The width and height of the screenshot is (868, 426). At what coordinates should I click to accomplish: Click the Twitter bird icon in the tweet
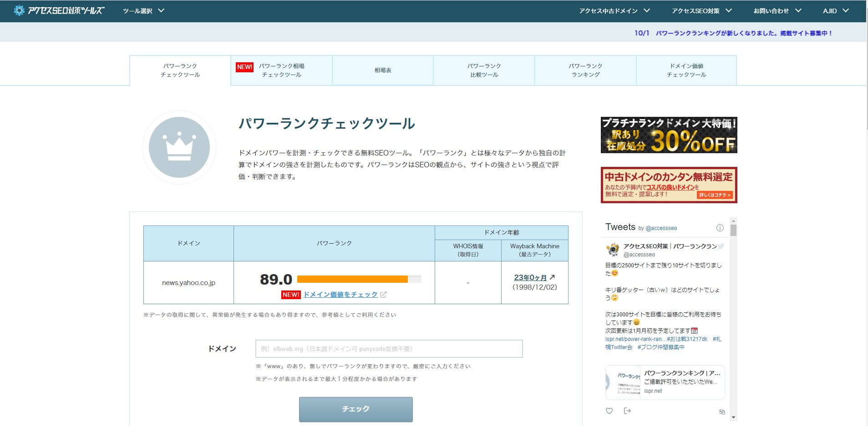coord(721,246)
